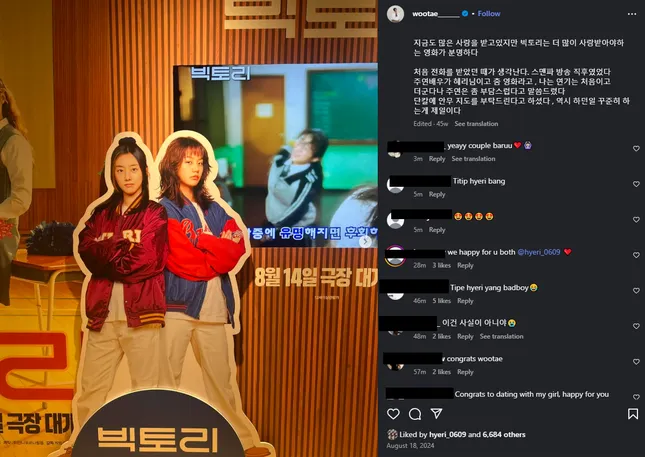
Task: Like the 'yeayy couple baruu' comment
Action: [x=636, y=148]
